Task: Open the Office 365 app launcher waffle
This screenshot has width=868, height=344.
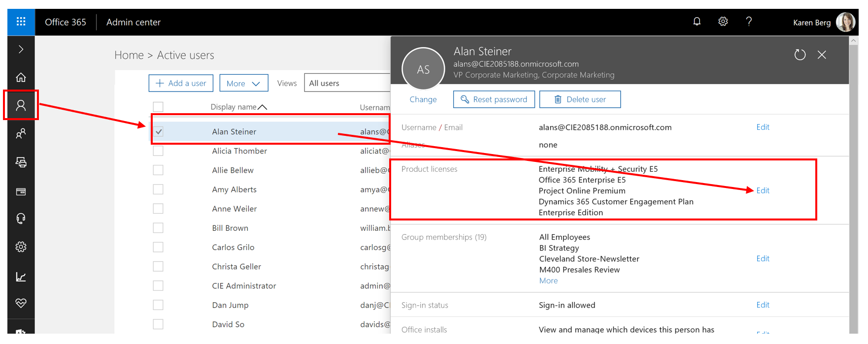Action: pos(21,22)
